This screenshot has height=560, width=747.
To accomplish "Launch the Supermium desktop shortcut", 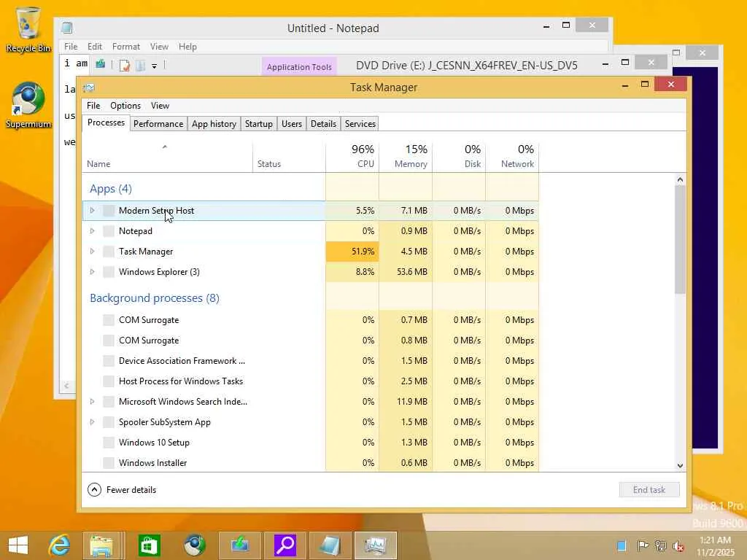I will pyautogui.click(x=28, y=106).
